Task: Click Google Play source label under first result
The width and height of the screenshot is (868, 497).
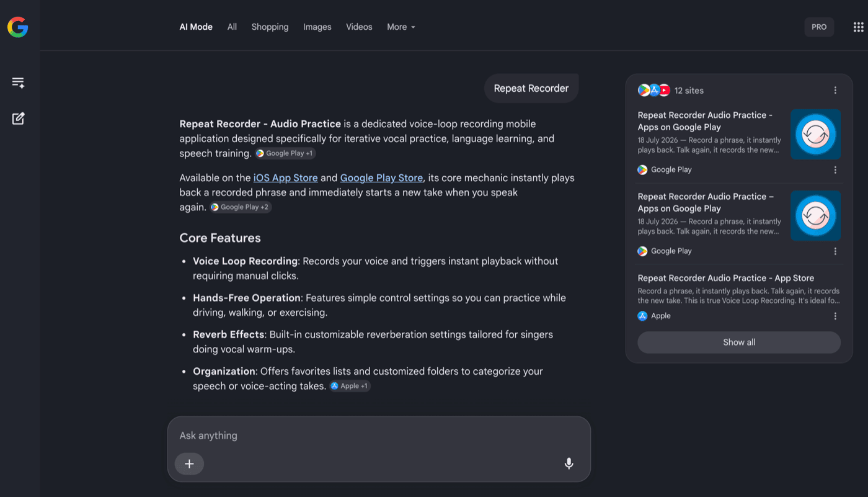Action: [x=671, y=170]
